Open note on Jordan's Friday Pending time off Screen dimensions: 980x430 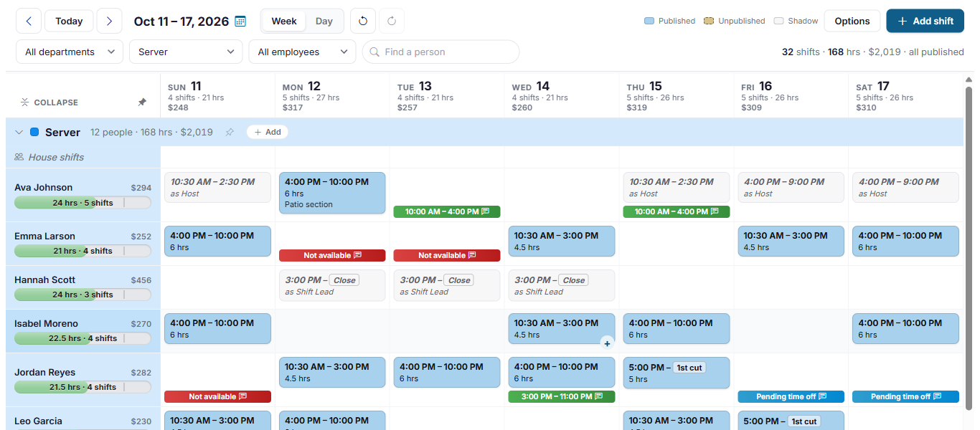click(x=822, y=396)
